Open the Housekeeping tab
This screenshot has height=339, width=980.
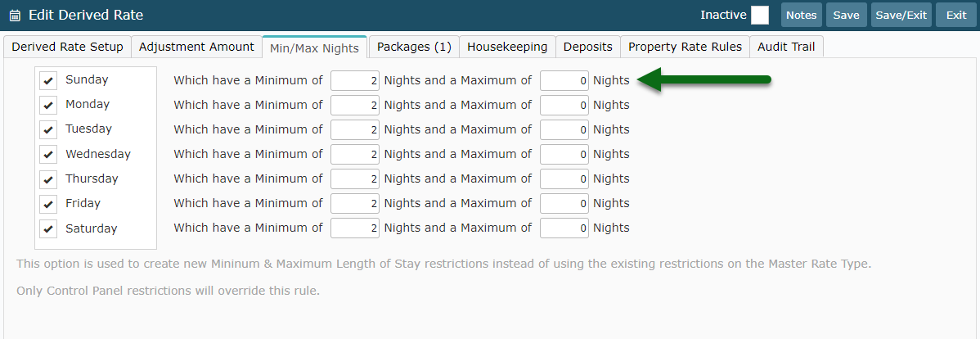click(507, 47)
